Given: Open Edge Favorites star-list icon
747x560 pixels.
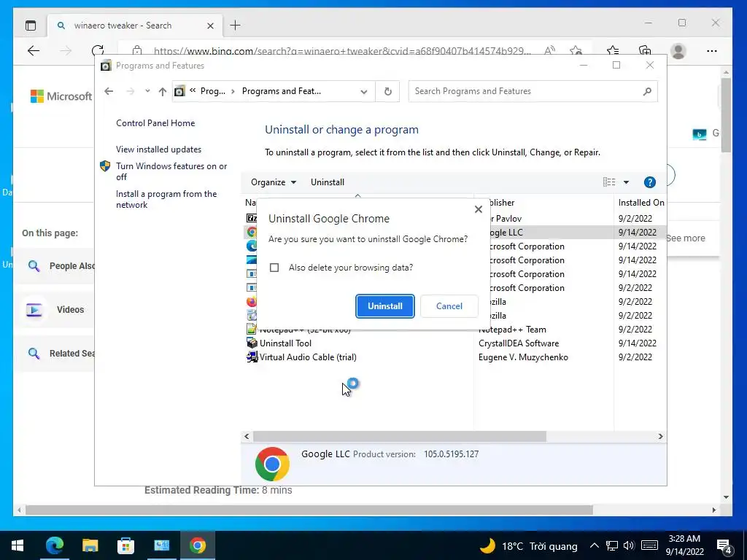Looking at the screenshot, I should coord(613,50).
